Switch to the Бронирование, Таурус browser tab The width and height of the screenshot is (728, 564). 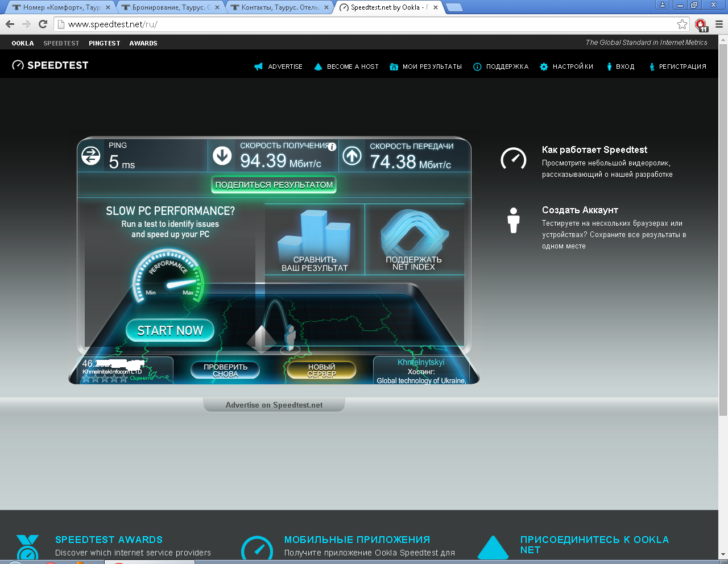170,7
